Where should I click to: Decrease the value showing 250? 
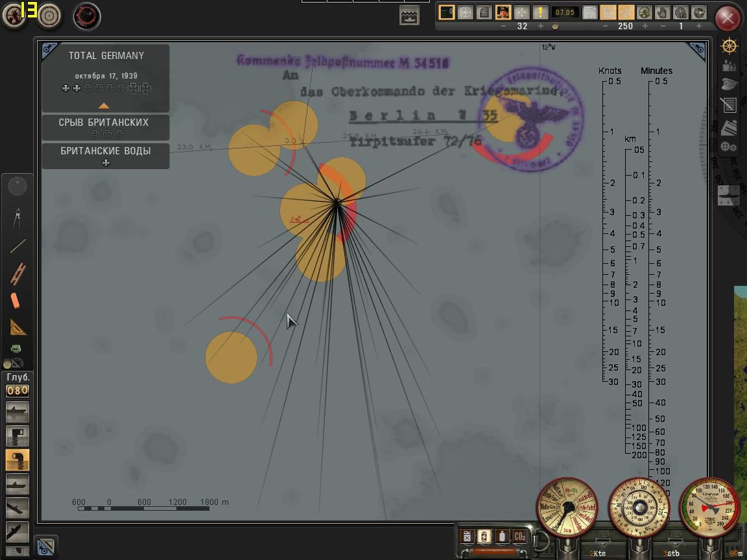[605, 26]
